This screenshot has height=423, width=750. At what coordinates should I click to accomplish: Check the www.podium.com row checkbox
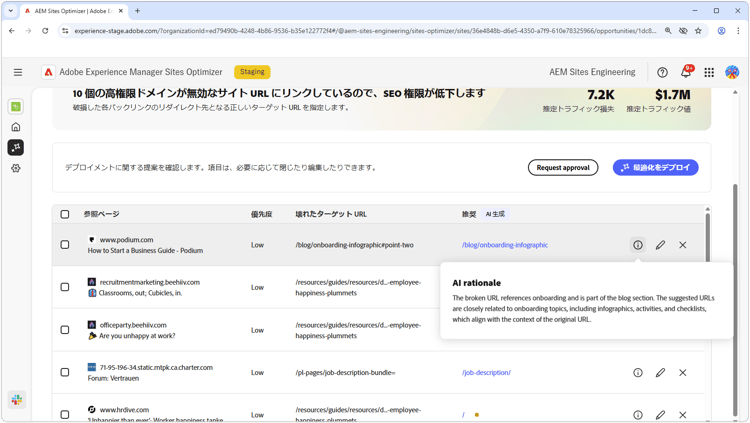point(65,245)
